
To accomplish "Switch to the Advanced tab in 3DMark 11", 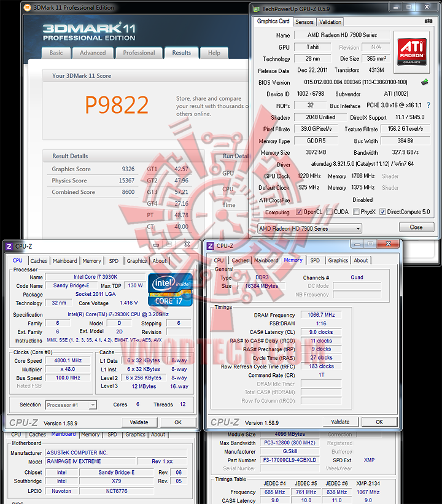I will pyautogui.click(x=93, y=53).
